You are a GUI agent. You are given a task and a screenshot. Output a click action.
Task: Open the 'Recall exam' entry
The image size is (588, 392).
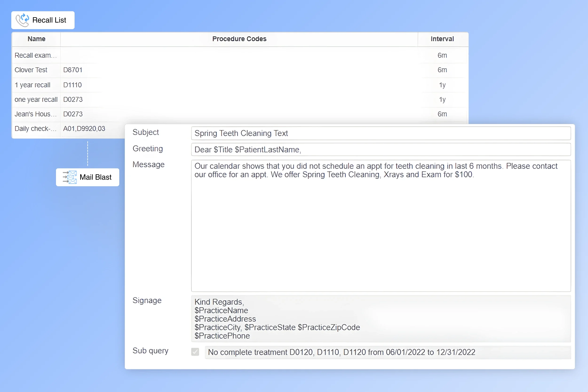tap(36, 55)
